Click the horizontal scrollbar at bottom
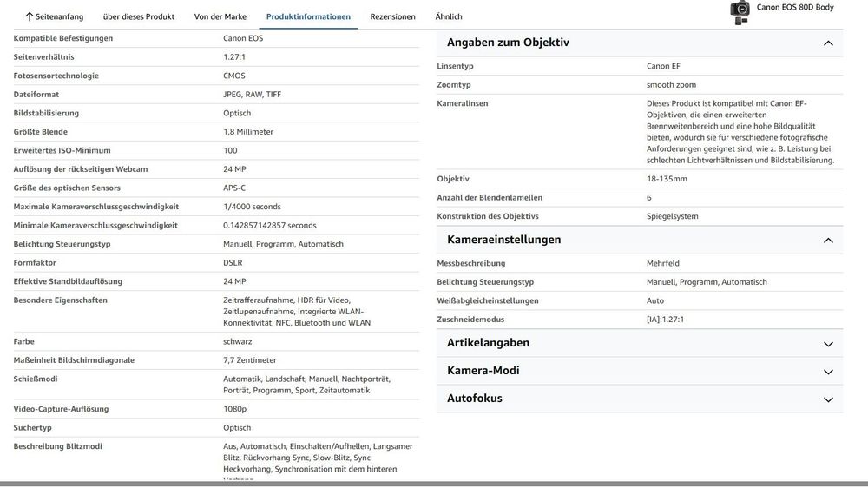Image resolution: width=868 pixels, height=488 pixels. [434, 485]
